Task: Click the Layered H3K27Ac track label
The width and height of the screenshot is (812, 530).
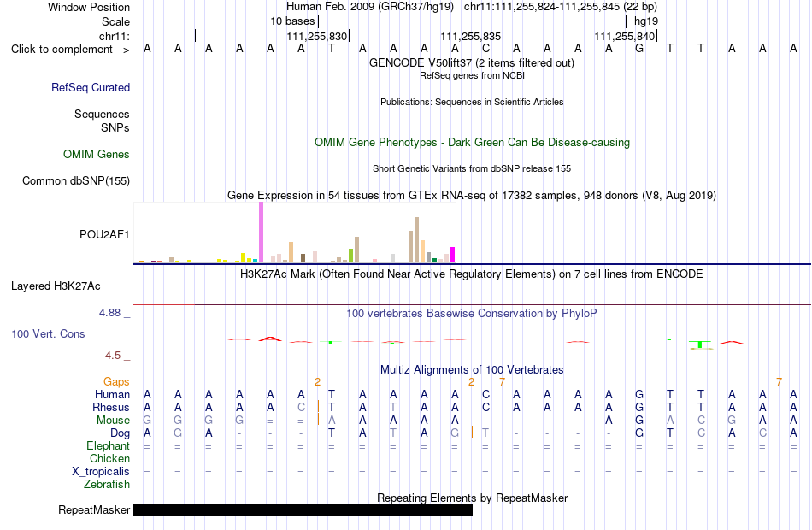Action: [x=56, y=286]
